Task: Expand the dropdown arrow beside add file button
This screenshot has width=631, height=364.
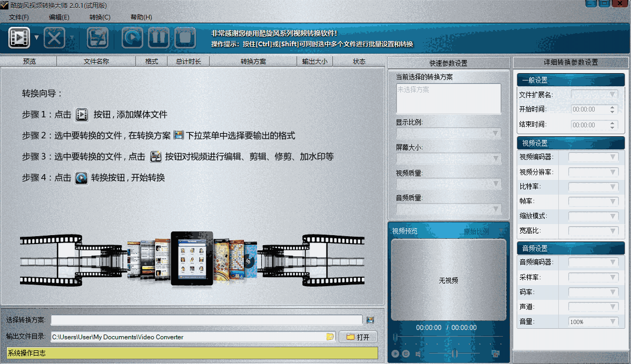Action: click(x=36, y=37)
